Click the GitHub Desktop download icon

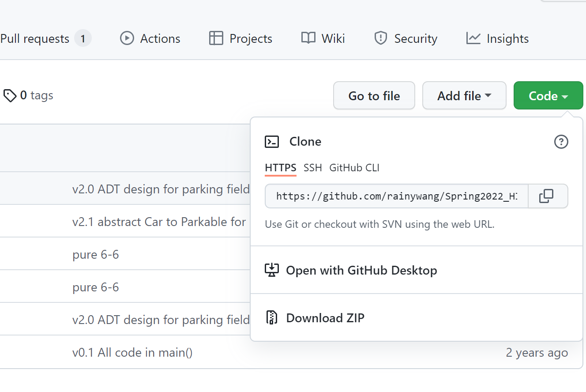[x=272, y=270]
